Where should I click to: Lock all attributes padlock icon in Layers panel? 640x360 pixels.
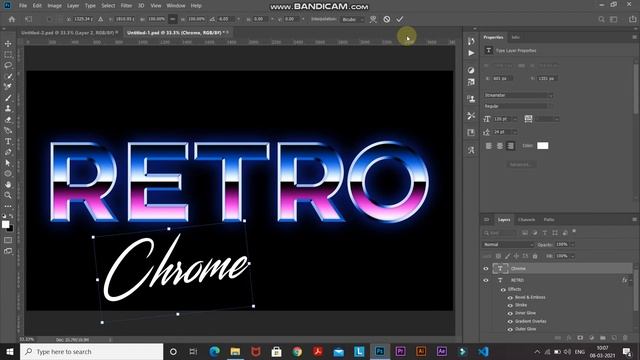point(535,256)
